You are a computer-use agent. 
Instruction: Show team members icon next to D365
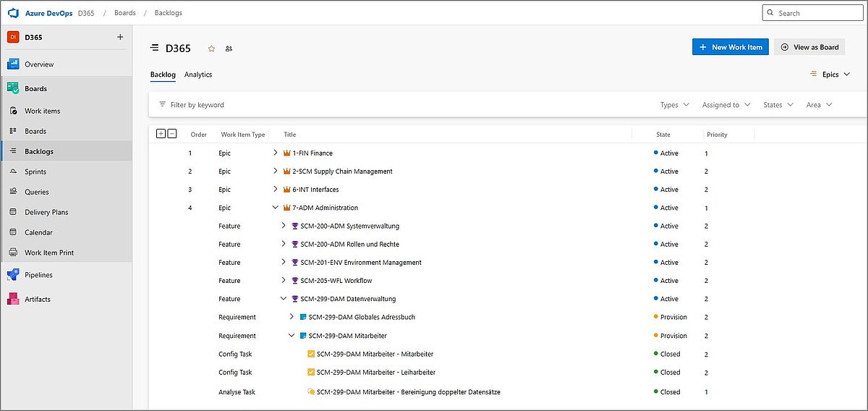tap(229, 48)
